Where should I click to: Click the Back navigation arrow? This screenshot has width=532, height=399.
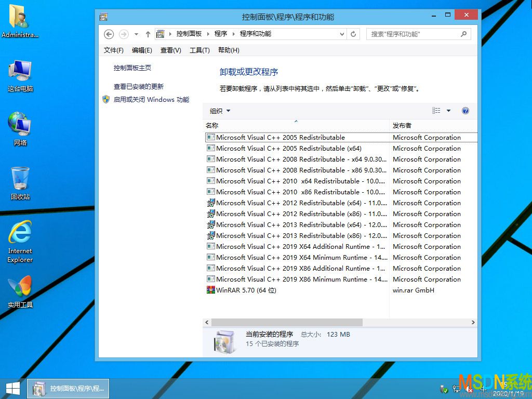click(x=109, y=34)
